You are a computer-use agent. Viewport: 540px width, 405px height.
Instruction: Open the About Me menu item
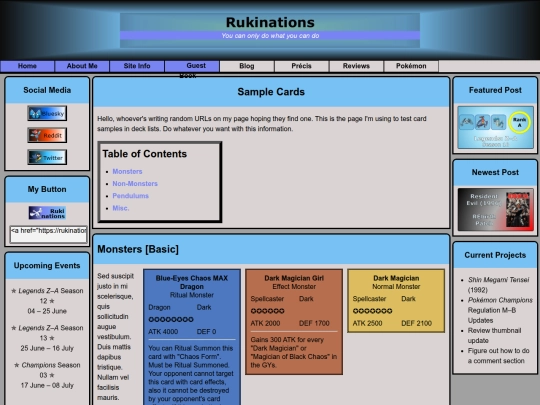tap(82, 66)
